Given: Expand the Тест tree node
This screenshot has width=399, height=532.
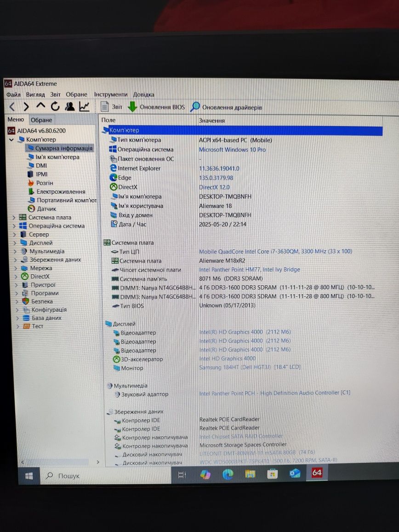Looking at the screenshot, I should (17, 326).
